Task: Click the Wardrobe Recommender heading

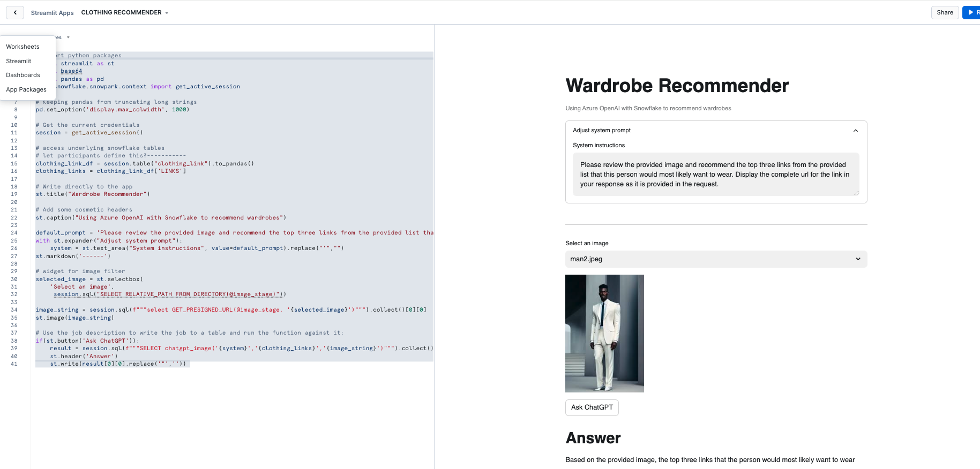Action: click(x=677, y=86)
